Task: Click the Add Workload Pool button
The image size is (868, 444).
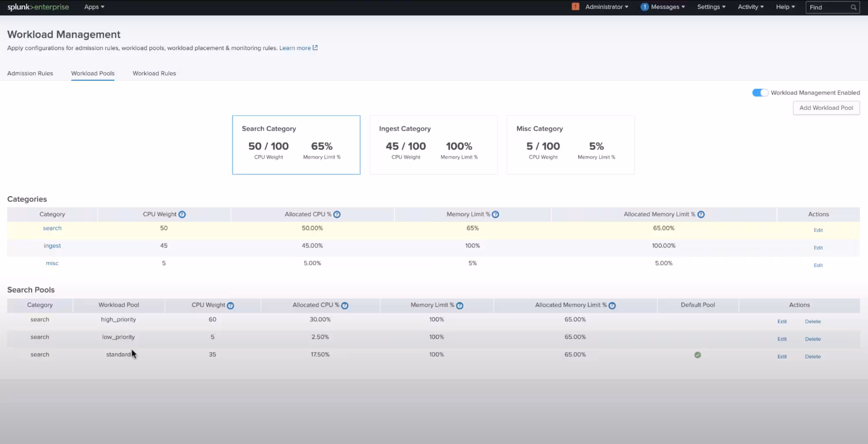Action: coord(826,108)
